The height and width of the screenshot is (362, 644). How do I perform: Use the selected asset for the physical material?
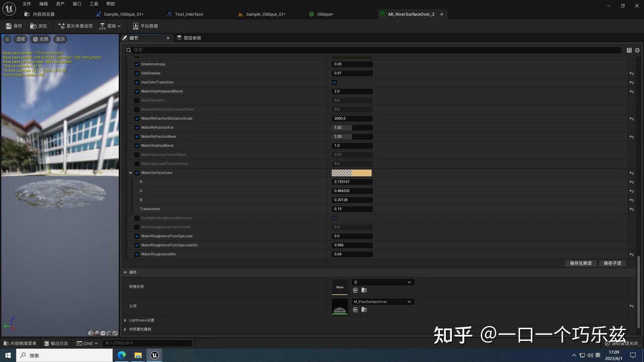click(355, 290)
